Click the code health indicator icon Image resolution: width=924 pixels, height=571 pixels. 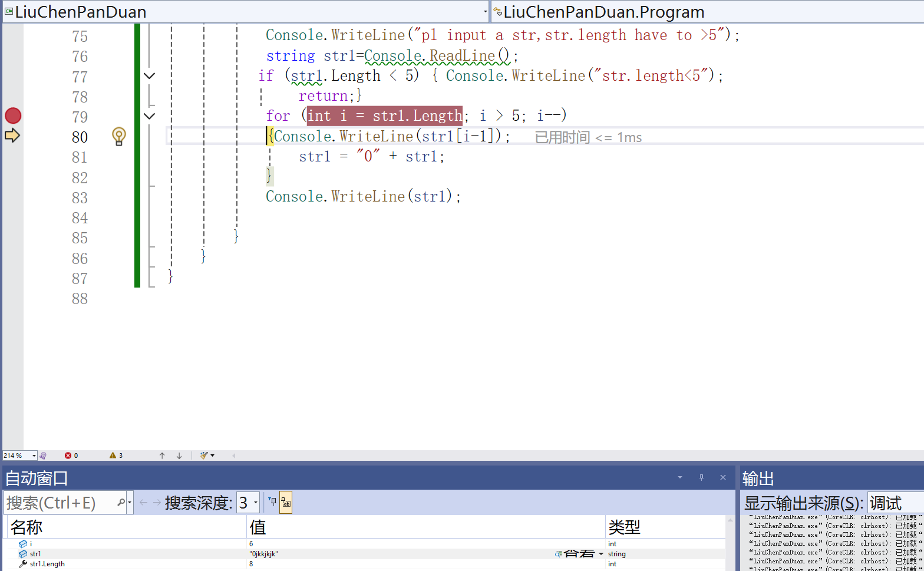pos(43,456)
